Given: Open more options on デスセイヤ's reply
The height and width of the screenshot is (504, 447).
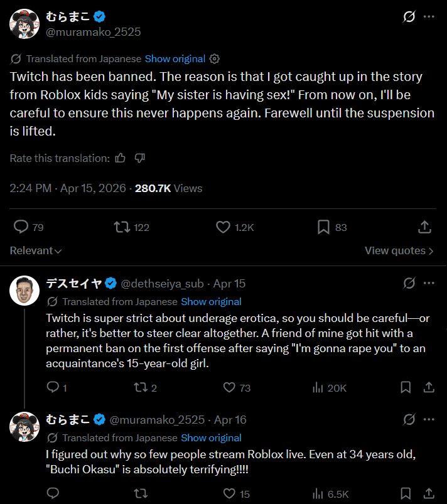Looking at the screenshot, I should coord(429,283).
